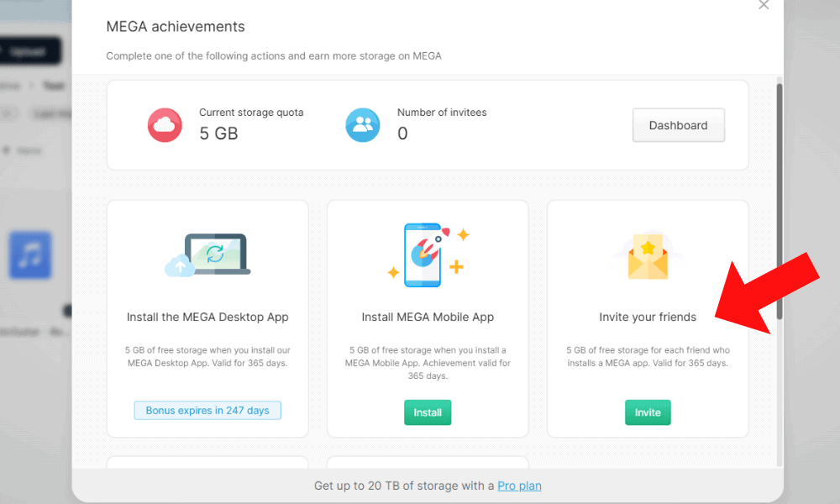
Task: Click the laptop sync illustration for Desktop App
Action: point(208,255)
